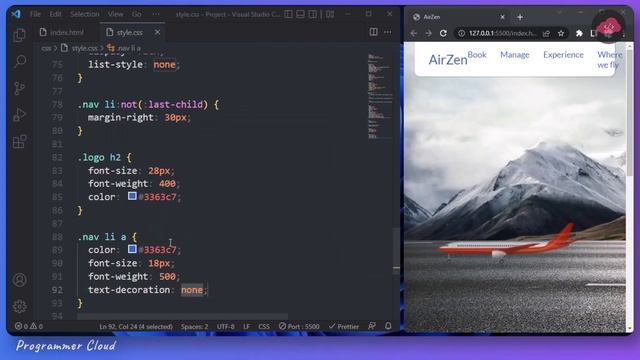The height and width of the screenshot is (360, 640).
Task: Open a new browser tab
Action: (520, 17)
